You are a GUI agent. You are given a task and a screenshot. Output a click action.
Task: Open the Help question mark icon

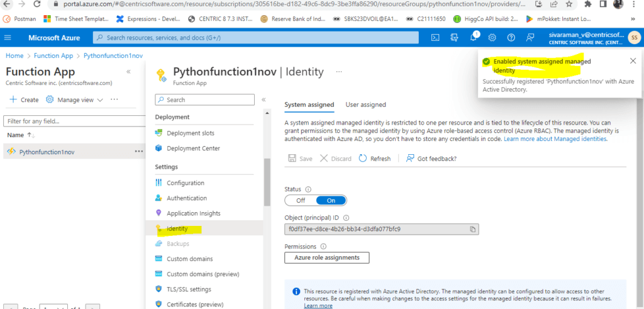[x=511, y=38]
